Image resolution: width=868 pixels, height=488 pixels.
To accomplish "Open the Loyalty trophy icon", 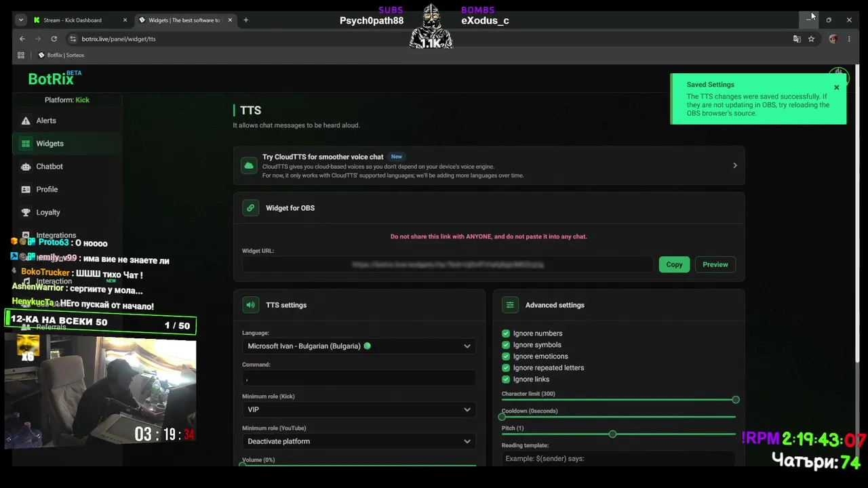I will pos(26,213).
